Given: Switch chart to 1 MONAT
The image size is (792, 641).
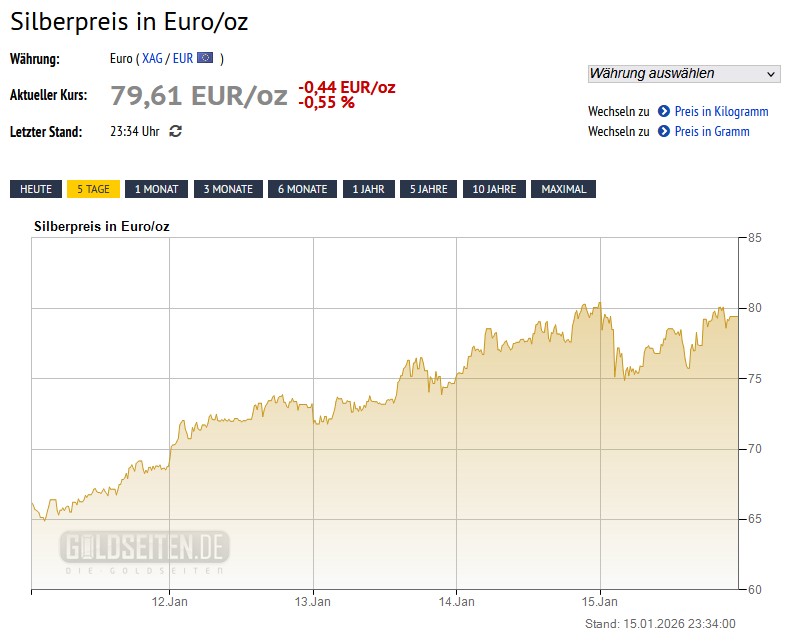Looking at the screenshot, I should click(x=156, y=189).
